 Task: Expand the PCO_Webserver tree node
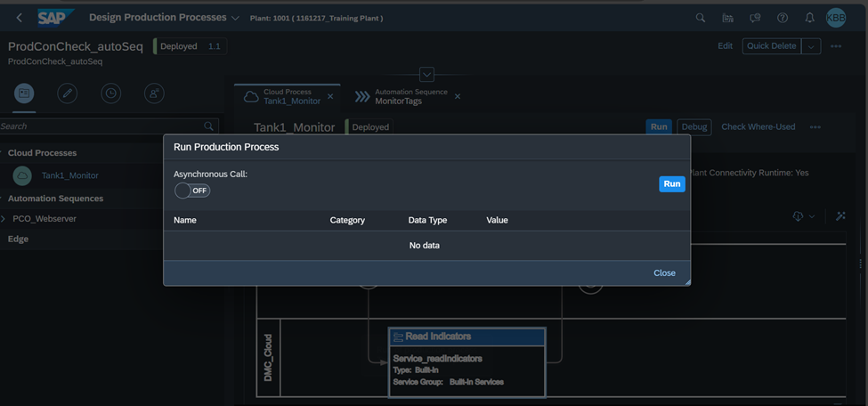[x=4, y=219]
